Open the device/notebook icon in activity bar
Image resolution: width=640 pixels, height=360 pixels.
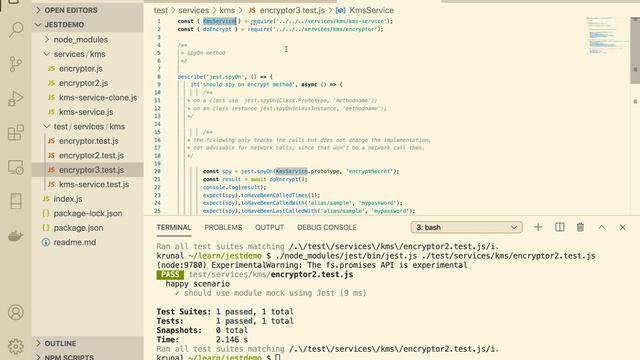16,201
